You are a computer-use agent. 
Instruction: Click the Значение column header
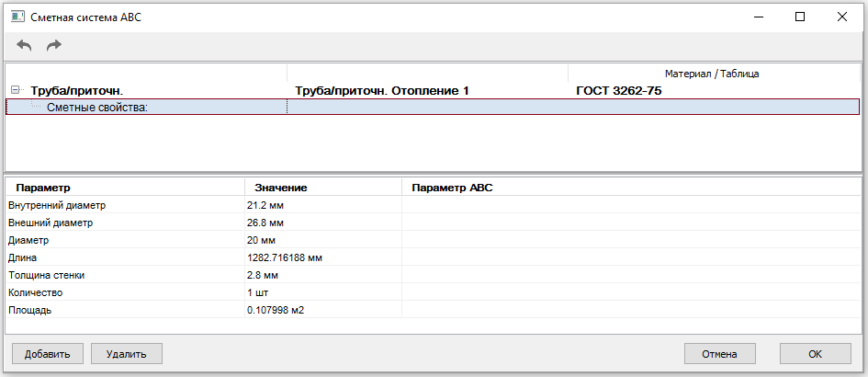click(323, 188)
